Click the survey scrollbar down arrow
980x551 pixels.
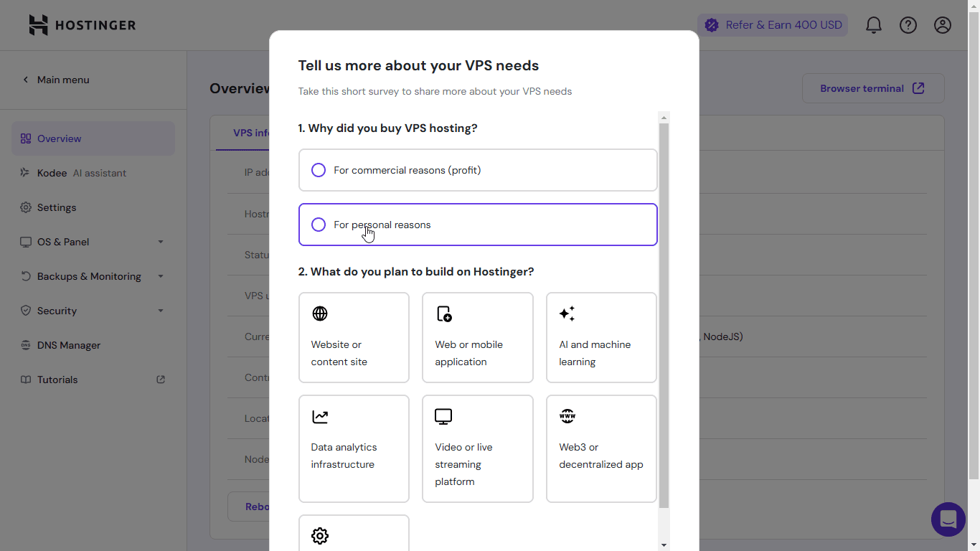pos(664,545)
